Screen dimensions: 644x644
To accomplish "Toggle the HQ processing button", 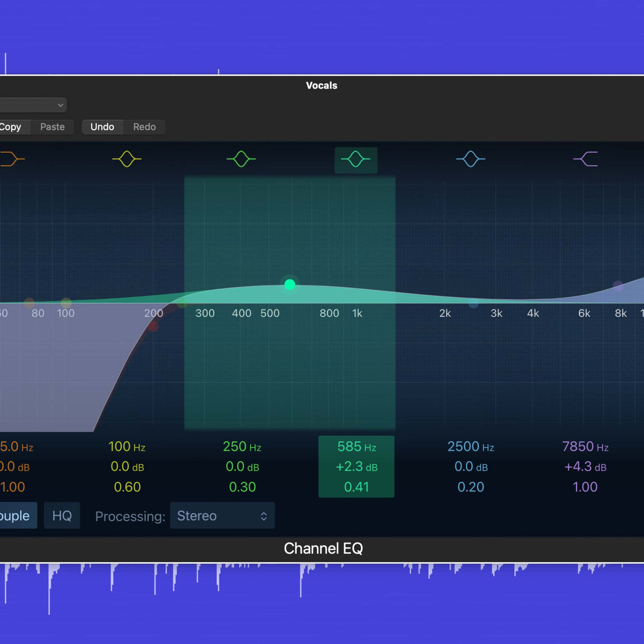I will click(62, 516).
